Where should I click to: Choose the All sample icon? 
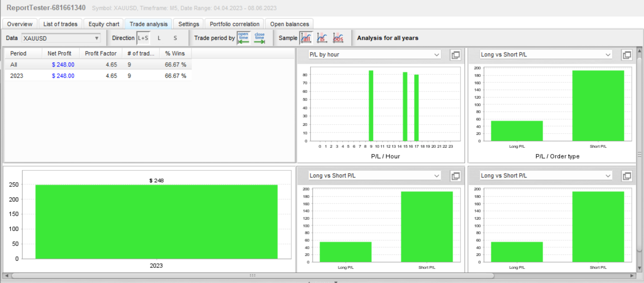[x=306, y=38]
